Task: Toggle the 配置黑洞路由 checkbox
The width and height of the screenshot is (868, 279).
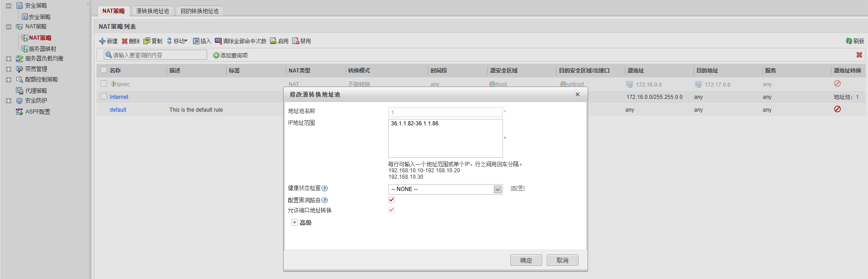Action: click(391, 200)
